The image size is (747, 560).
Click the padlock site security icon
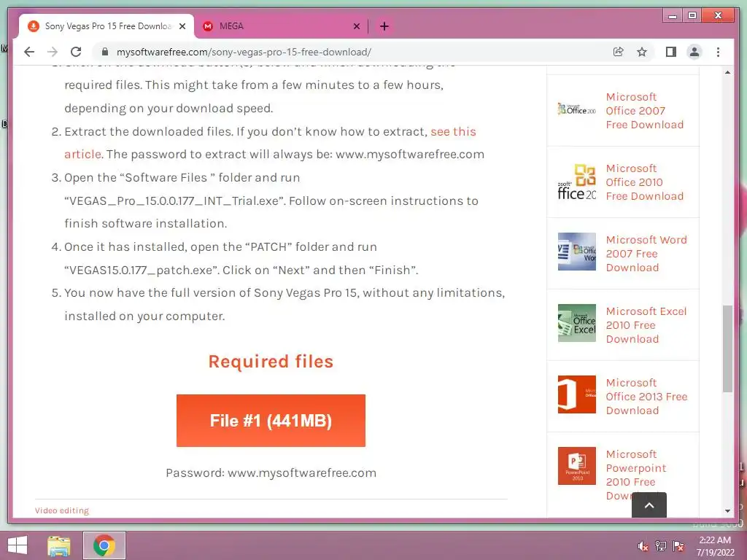pos(105,52)
